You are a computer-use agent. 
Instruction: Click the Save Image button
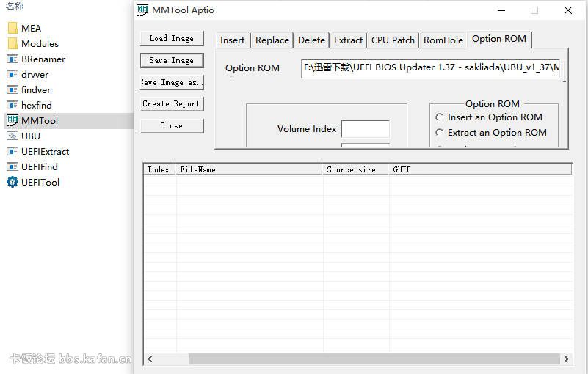coord(172,60)
